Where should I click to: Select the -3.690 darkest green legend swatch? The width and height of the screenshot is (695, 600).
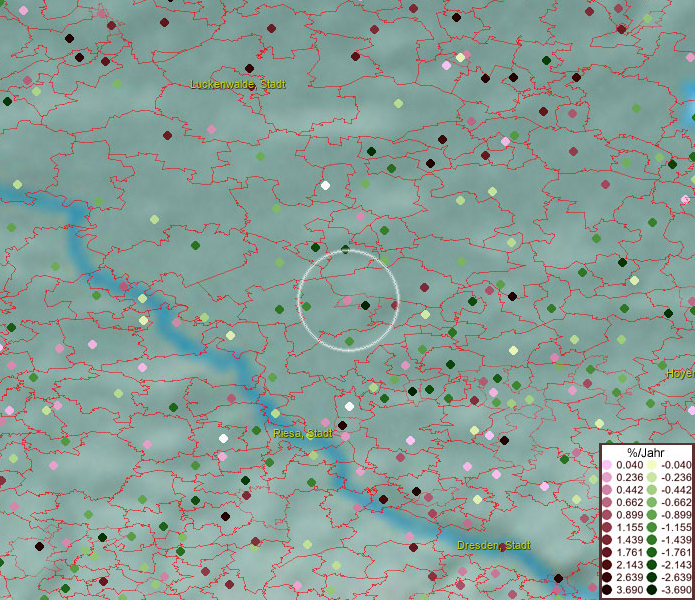(652, 590)
